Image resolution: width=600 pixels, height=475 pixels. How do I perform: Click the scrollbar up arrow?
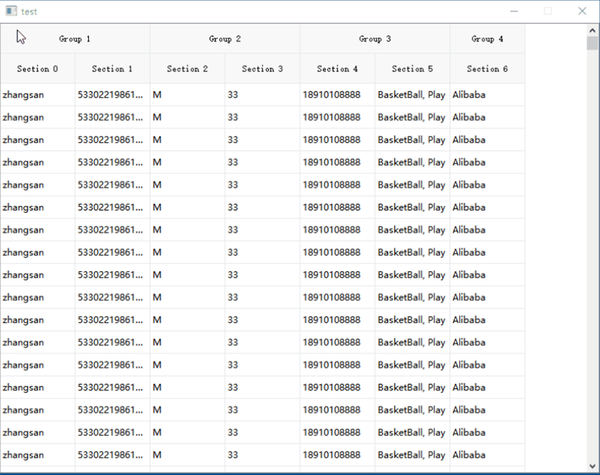592,30
